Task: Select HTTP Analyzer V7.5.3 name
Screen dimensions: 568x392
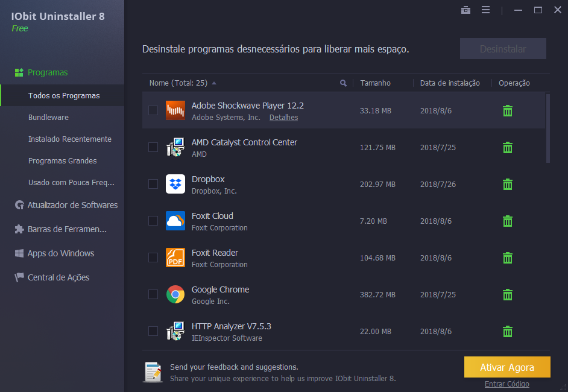Action: pyautogui.click(x=231, y=326)
